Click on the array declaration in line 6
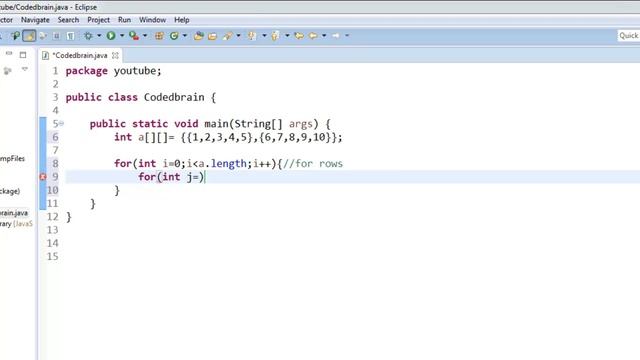Image resolution: width=640 pixels, height=360 pixels. [x=228, y=137]
